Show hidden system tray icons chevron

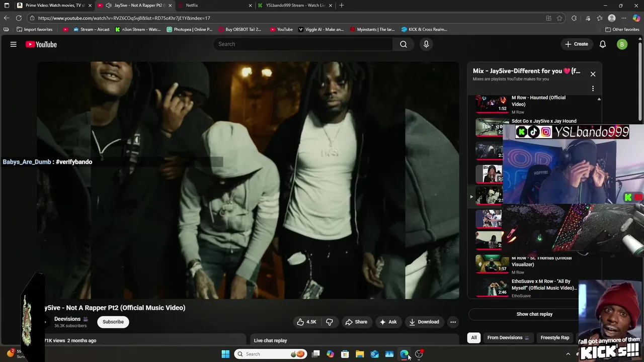(x=568, y=354)
